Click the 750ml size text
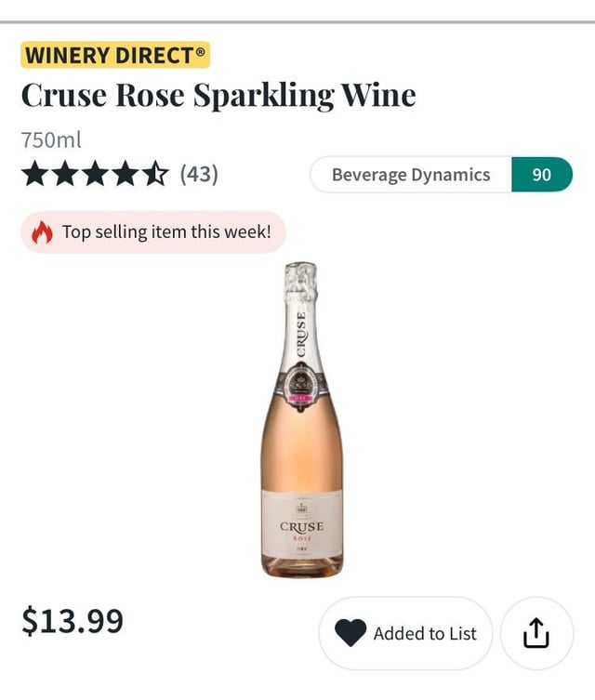The height and width of the screenshot is (700, 595). pos(51,140)
